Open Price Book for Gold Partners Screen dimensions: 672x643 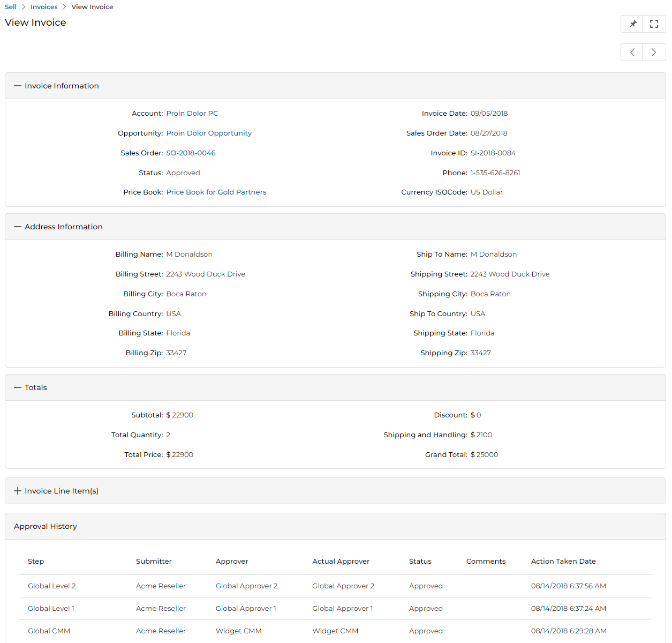[x=216, y=192]
